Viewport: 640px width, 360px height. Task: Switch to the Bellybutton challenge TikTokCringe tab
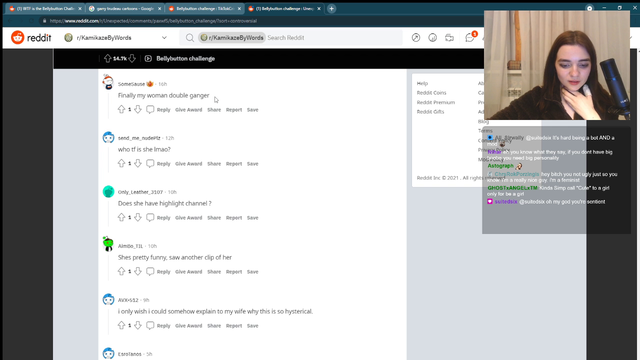[x=203, y=9]
